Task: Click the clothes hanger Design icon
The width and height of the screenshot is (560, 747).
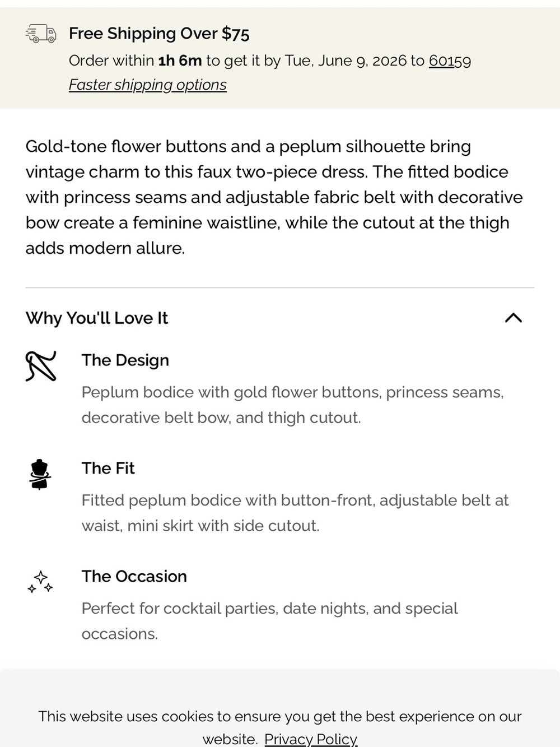Action: point(41,366)
